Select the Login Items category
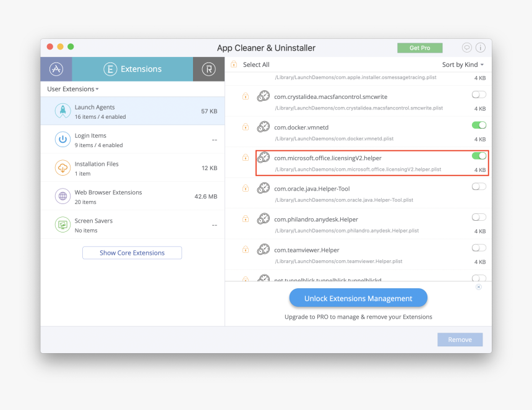 [x=132, y=140]
